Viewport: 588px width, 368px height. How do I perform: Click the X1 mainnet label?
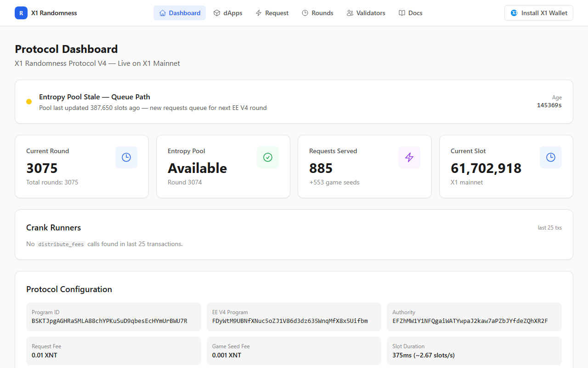click(x=467, y=182)
